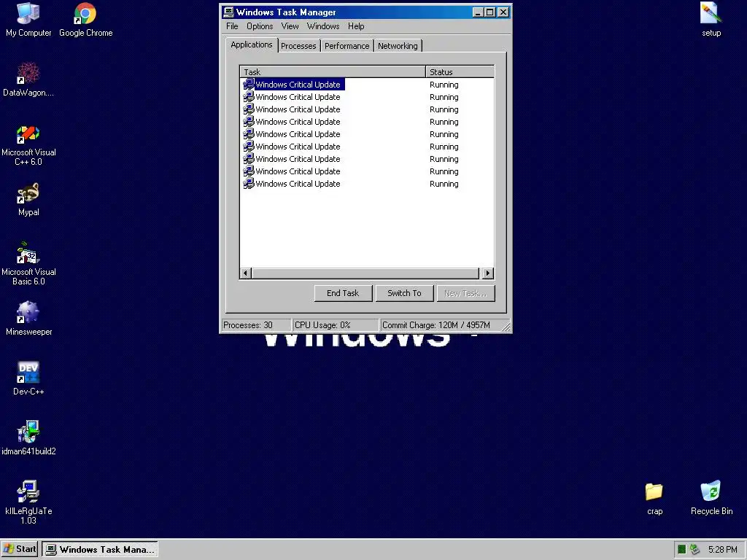Screen dimensions: 747x560
Task: Switch to the Processes tab
Action: coord(298,46)
